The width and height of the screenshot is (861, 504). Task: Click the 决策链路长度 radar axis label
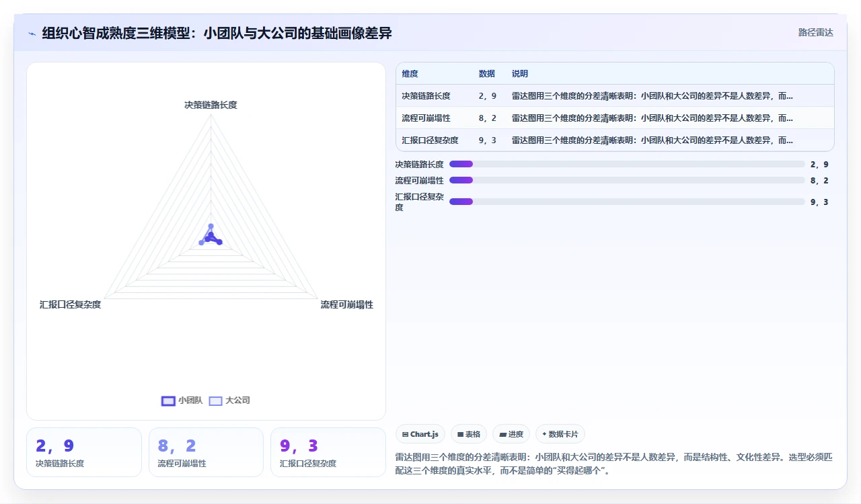point(211,105)
